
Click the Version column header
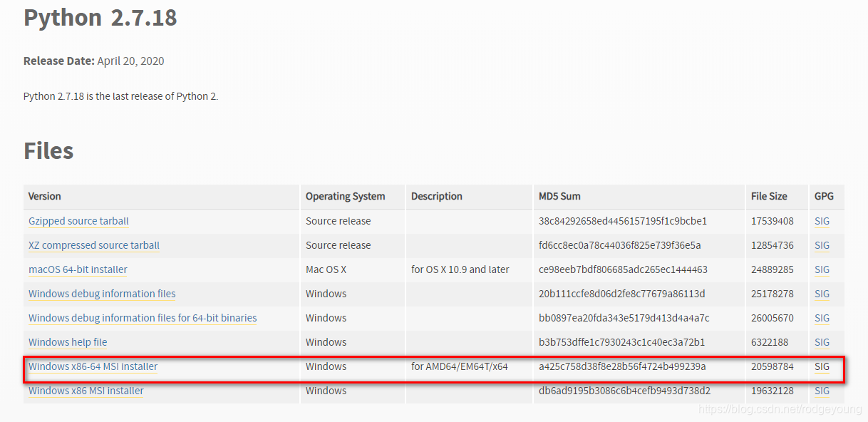pos(45,196)
